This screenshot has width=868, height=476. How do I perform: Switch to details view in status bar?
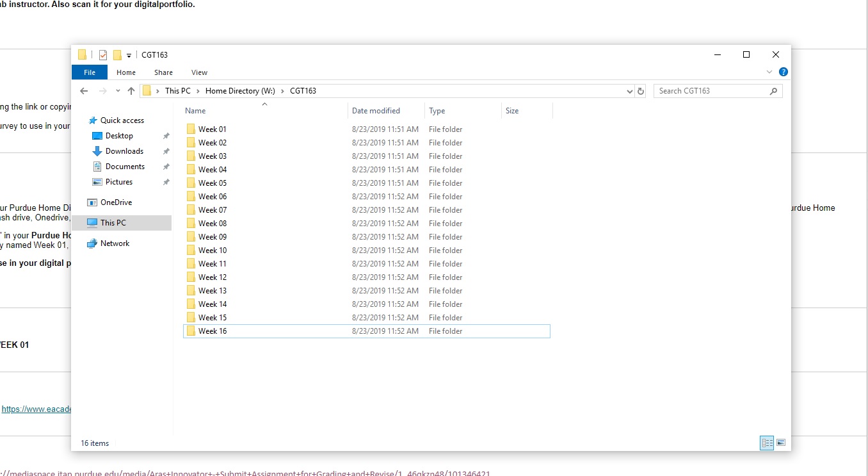pos(766,443)
